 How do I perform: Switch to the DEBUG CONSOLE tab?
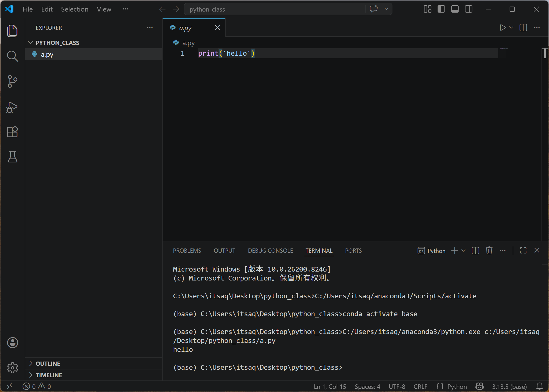[271, 251]
